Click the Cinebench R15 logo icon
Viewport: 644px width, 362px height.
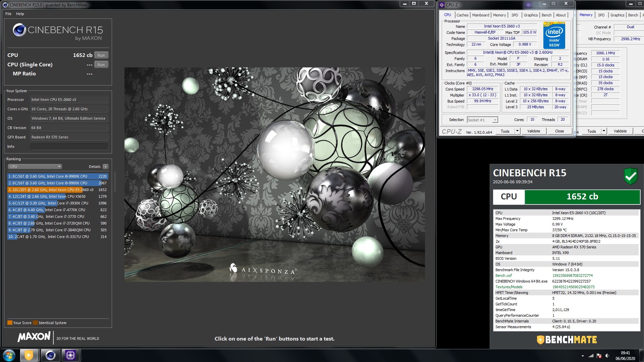click(x=19, y=30)
